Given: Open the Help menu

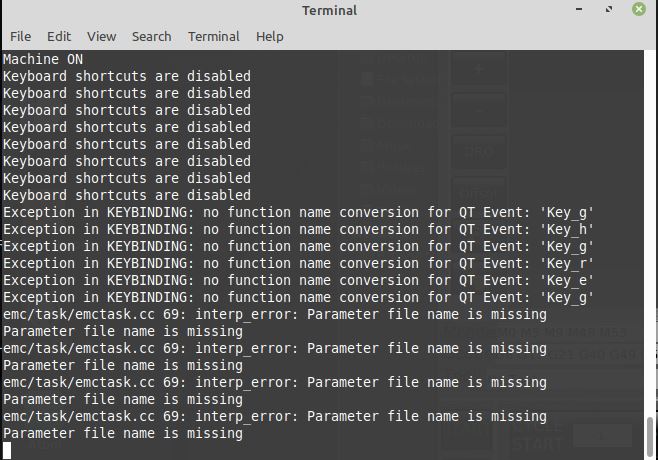Looking at the screenshot, I should pos(269,37).
